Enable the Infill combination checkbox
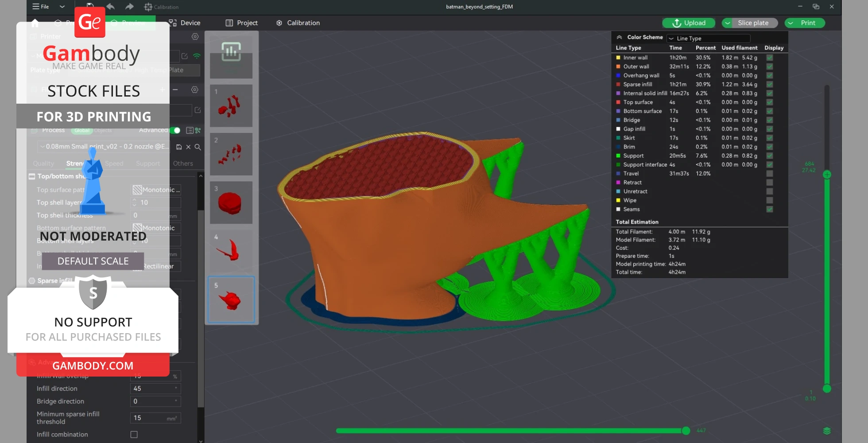The height and width of the screenshot is (443, 868). (x=134, y=435)
